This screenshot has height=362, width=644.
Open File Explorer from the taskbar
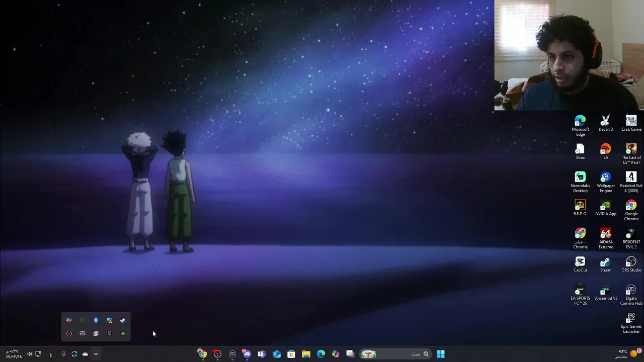[x=306, y=354]
